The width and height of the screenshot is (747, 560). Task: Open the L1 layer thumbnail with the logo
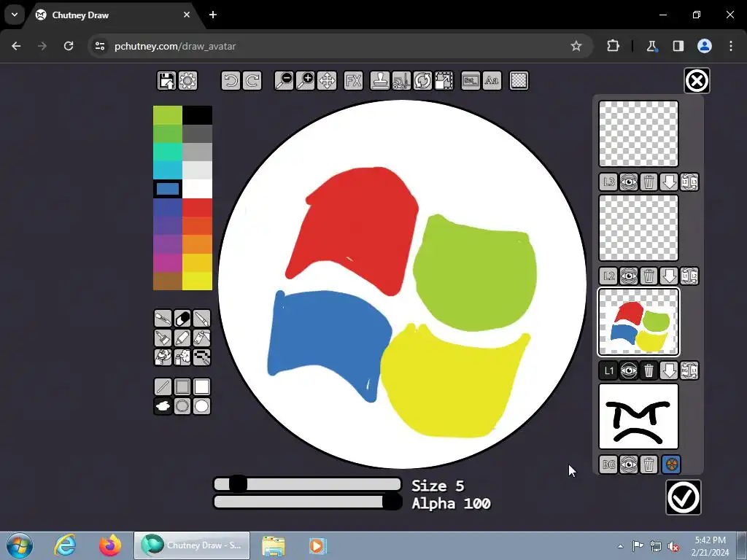[x=639, y=322]
